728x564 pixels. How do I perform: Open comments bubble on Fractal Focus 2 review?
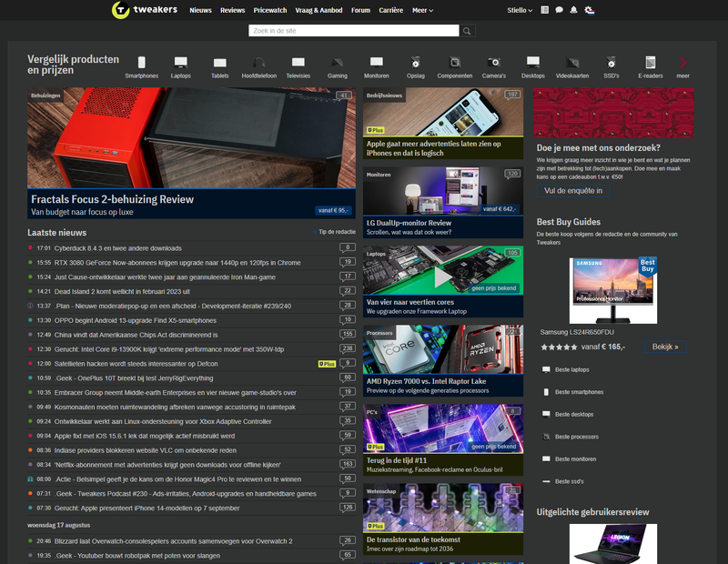tap(344, 96)
